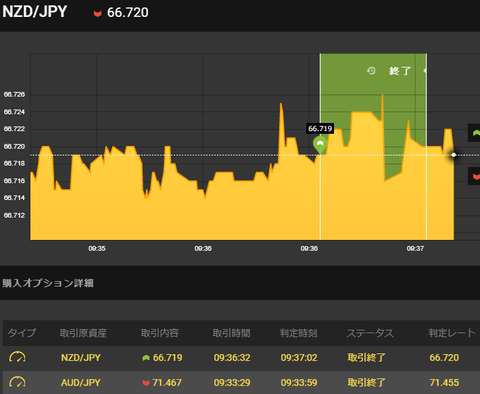
Task: Click the 66.719 price label tooltip
Action: [x=320, y=129]
